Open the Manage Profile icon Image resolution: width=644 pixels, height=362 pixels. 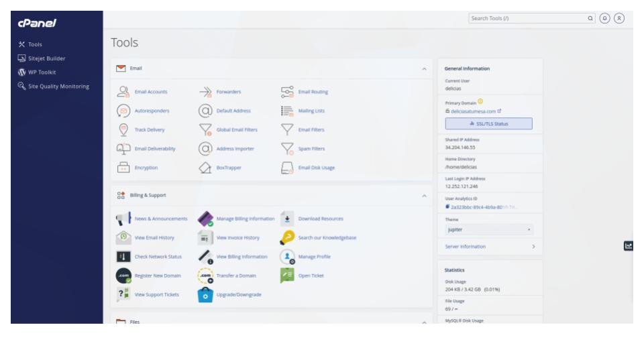coord(287,257)
